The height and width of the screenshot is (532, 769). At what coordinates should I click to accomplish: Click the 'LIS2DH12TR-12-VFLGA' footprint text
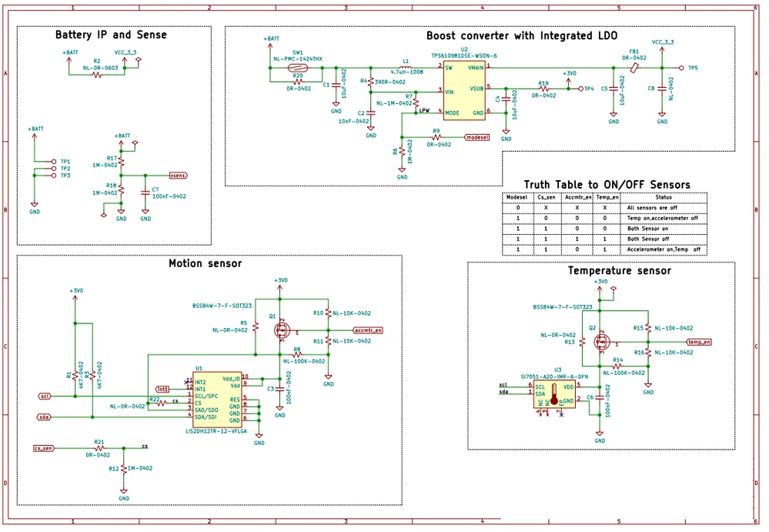(216, 431)
